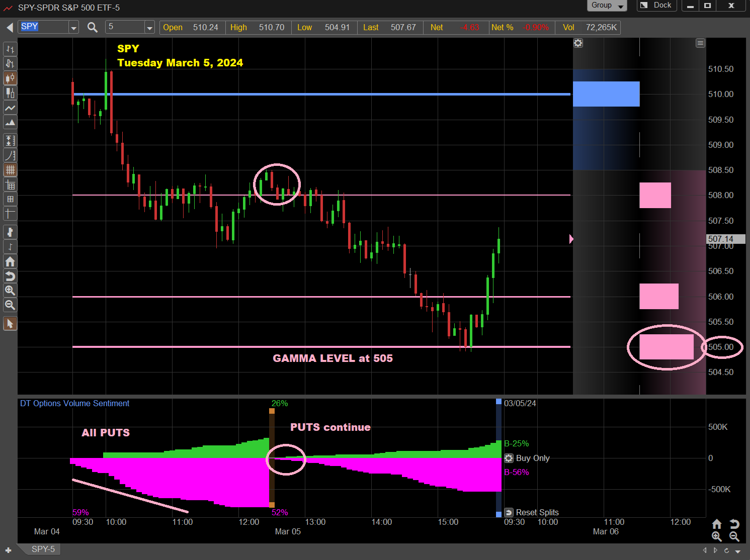Image resolution: width=750 pixels, height=560 pixels.
Task: Click the Last price value 507.67
Action: [x=403, y=27]
